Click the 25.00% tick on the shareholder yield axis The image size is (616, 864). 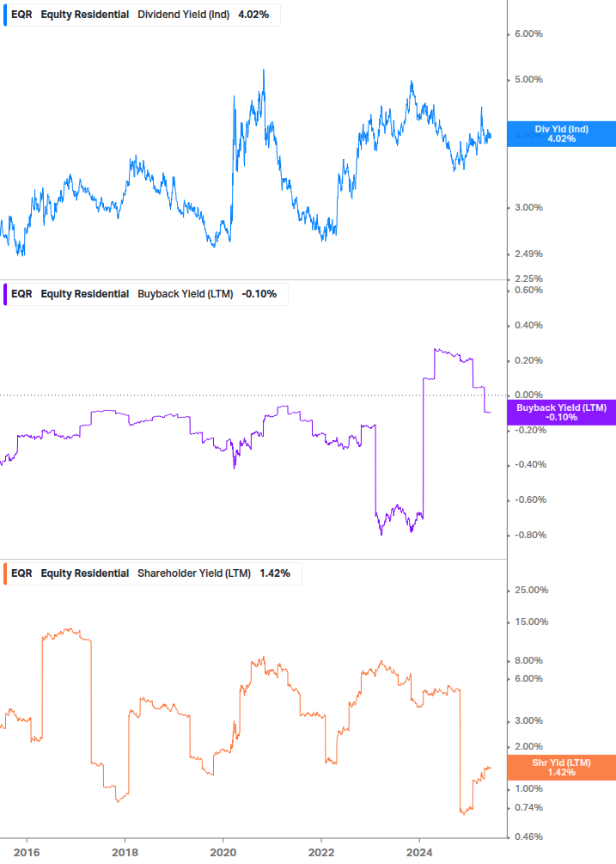coord(531,590)
